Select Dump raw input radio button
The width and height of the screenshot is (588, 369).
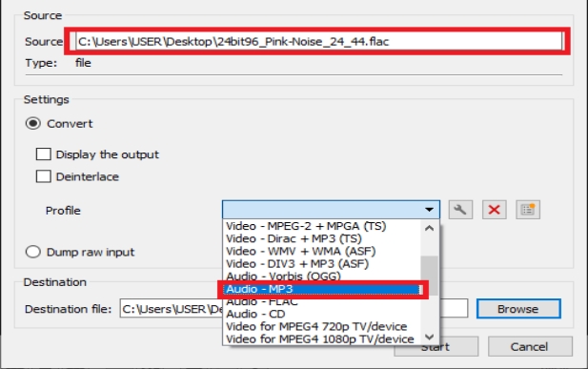coord(33,252)
